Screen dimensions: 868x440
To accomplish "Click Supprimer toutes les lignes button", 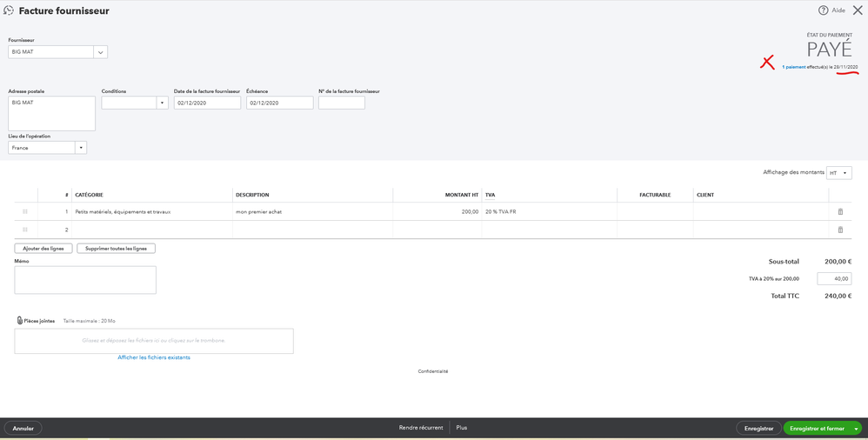I will (x=117, y=249).
